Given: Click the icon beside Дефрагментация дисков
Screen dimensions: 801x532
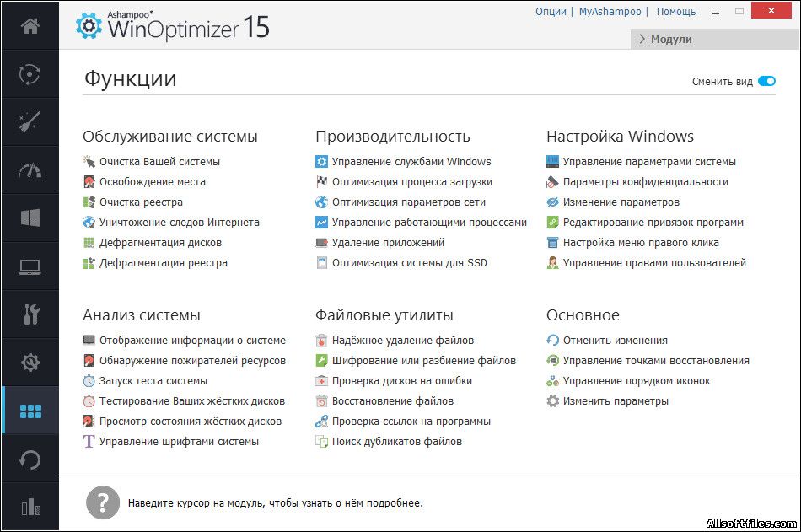Looking at the screenshot, I should click(89, 243).
